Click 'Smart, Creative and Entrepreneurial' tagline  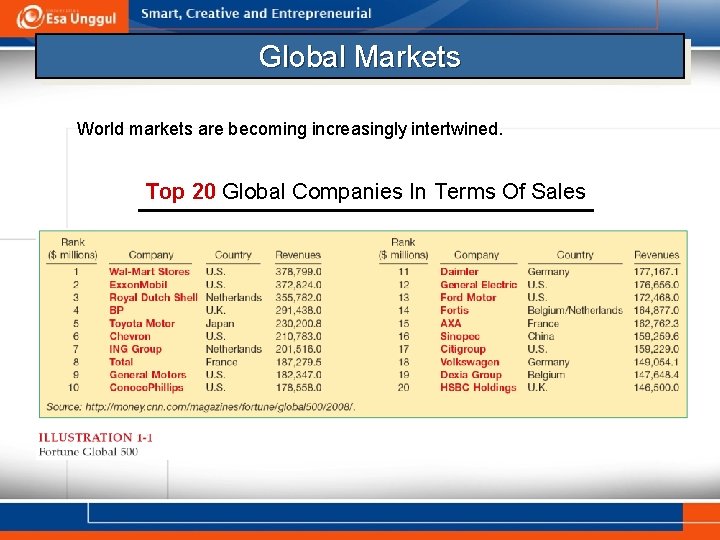pos(256,13)
